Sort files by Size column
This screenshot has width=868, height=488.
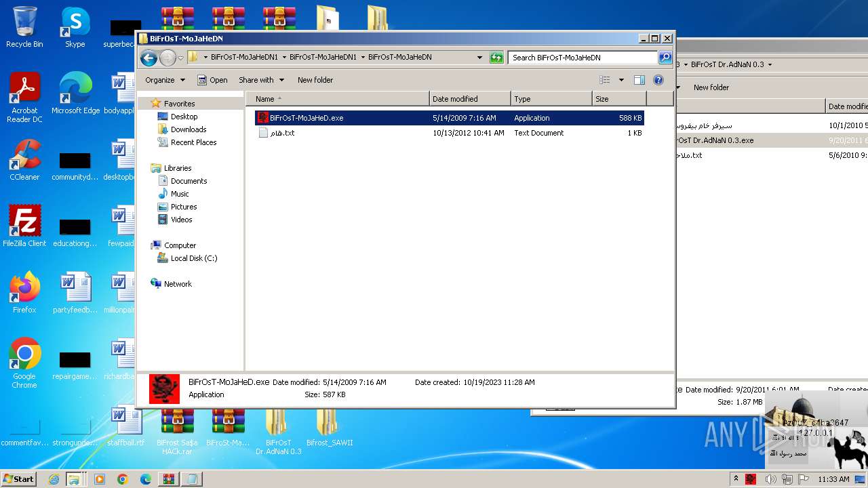coord(619,99)
